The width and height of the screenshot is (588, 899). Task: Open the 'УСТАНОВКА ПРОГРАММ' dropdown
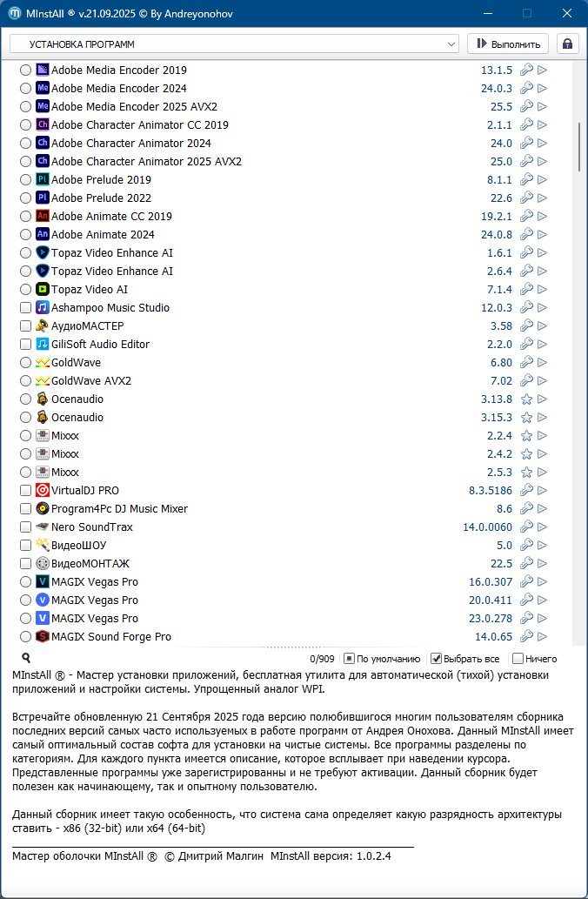[x=234, y=44]
